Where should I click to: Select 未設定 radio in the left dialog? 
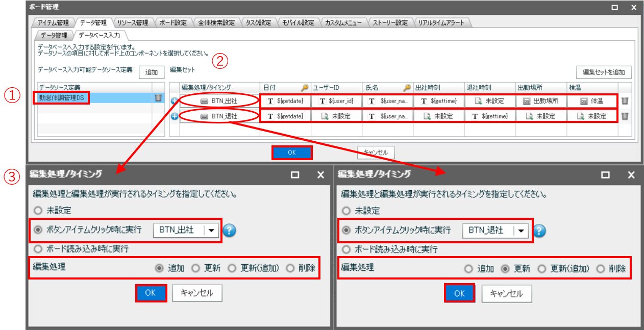(37, 210)
